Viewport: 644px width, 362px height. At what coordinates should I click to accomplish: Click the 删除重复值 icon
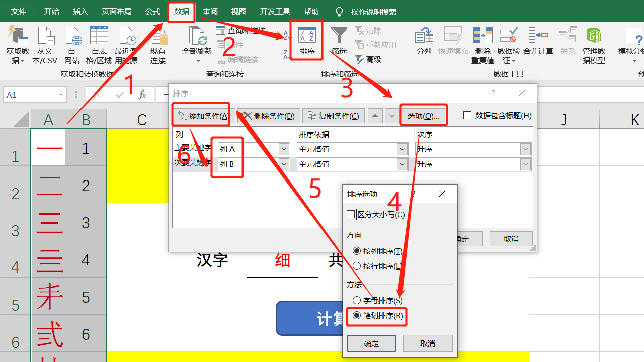pos(482,36)
